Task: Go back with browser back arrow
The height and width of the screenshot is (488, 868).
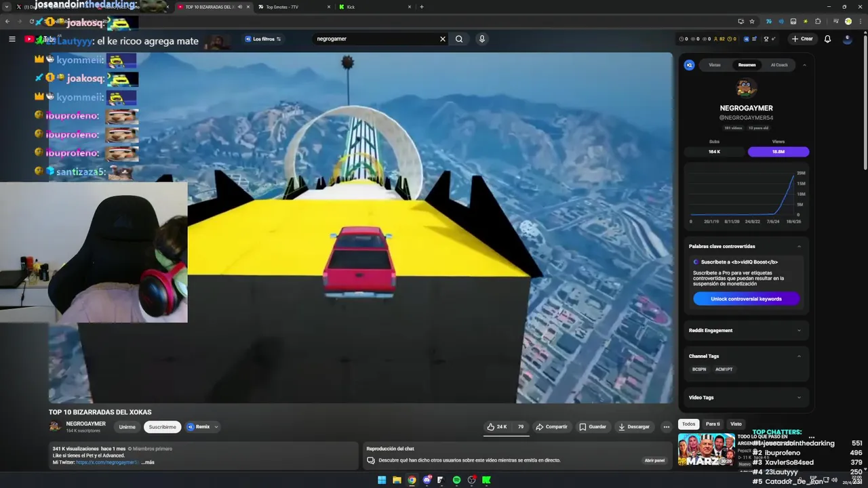Action: pyautogui.click(x=7, y=21)
